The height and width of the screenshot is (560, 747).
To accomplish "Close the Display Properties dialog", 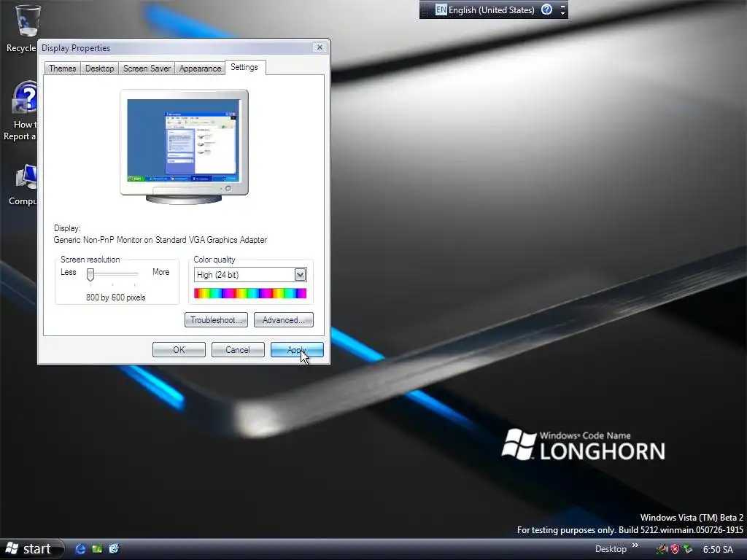I will click(320, 47).
